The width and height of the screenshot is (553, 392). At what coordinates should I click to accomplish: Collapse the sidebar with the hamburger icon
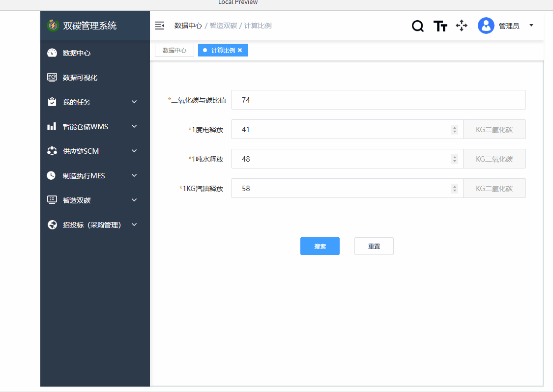pos(159,26)
